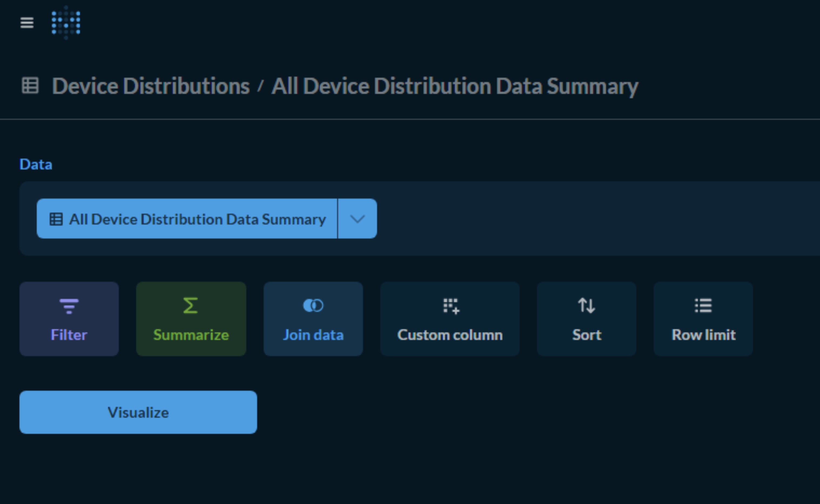Expand the data source options chevron
Viewport: 820px width, 504px height.
[x=357, y=219]
